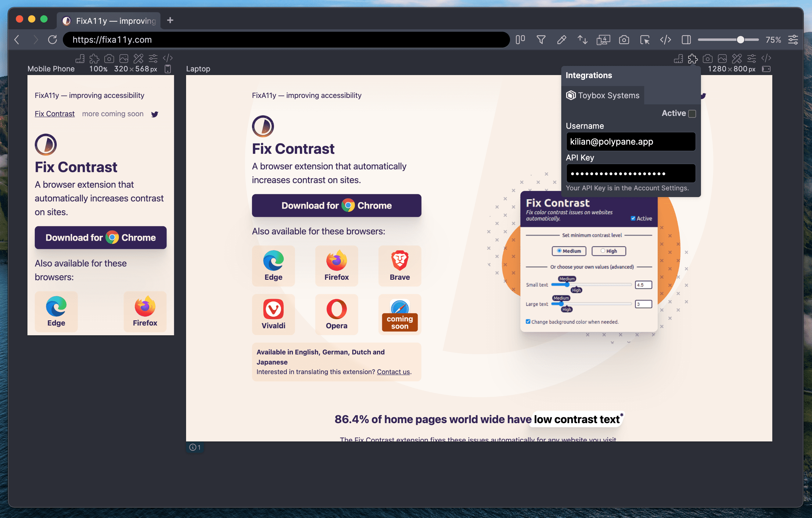This screenshot has width=812, height=518.
Task: Enable the Active checkbox in Integrations
Action: [692, 114]
